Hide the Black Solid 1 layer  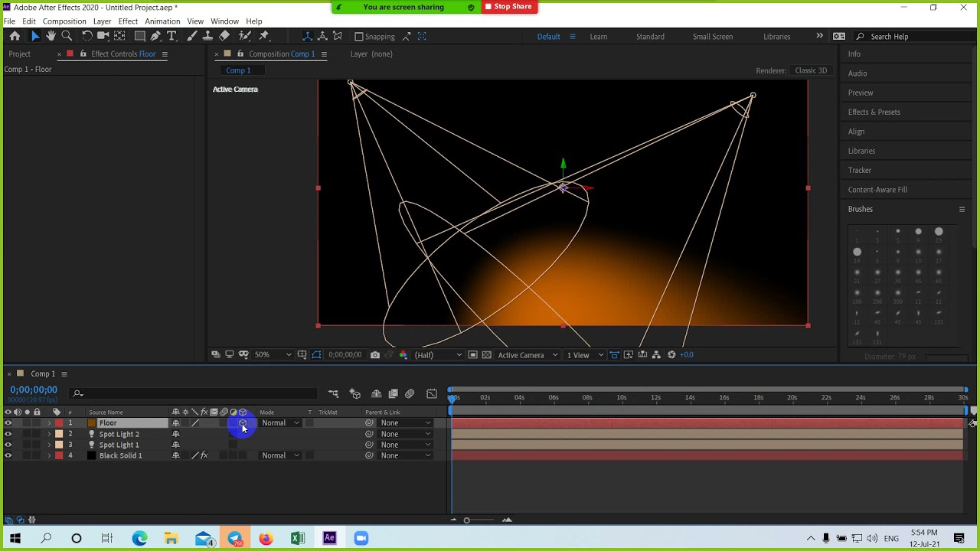tap(8, 455)
